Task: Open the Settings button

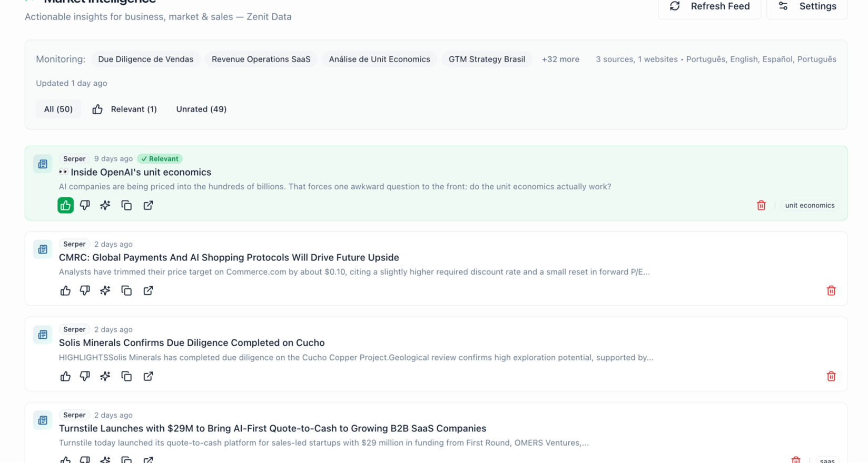Action: 807,6
